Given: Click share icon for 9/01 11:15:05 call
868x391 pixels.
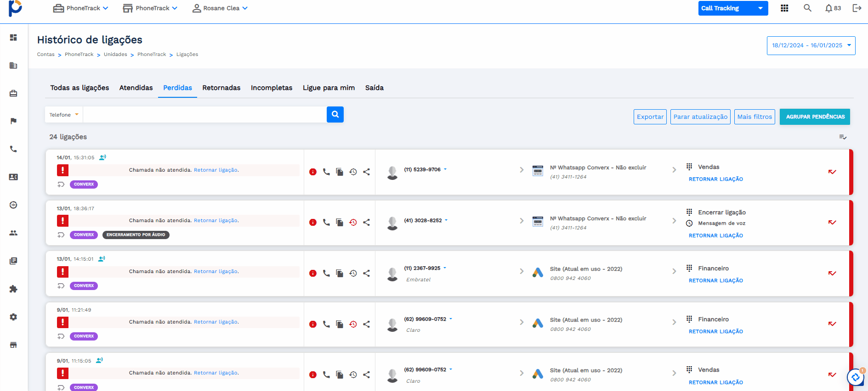Looking at the screenshot, I should pos(366,375).
